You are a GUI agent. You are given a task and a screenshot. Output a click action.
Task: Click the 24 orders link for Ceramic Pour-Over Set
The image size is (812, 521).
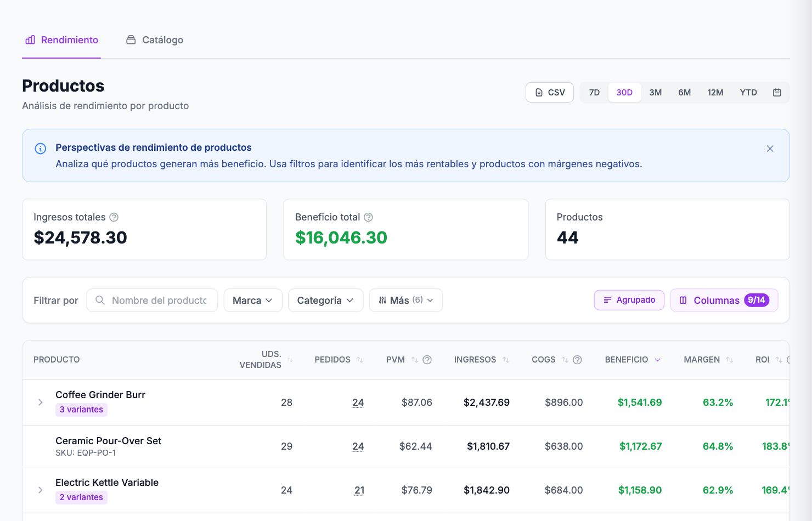[358, 446]
